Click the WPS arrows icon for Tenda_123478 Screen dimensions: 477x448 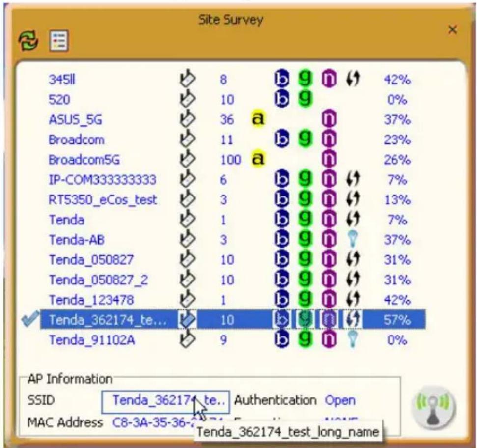353,299
